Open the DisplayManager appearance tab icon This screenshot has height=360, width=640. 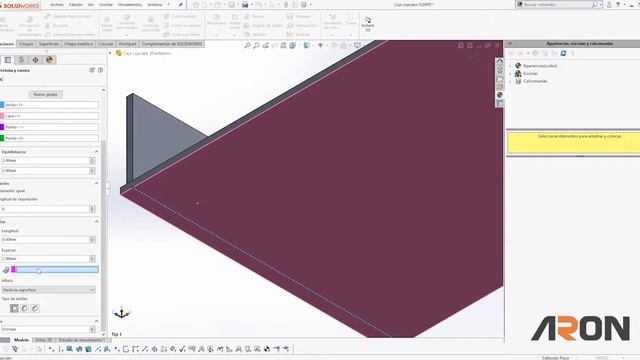pyautogui.click(x=49, y=60)
